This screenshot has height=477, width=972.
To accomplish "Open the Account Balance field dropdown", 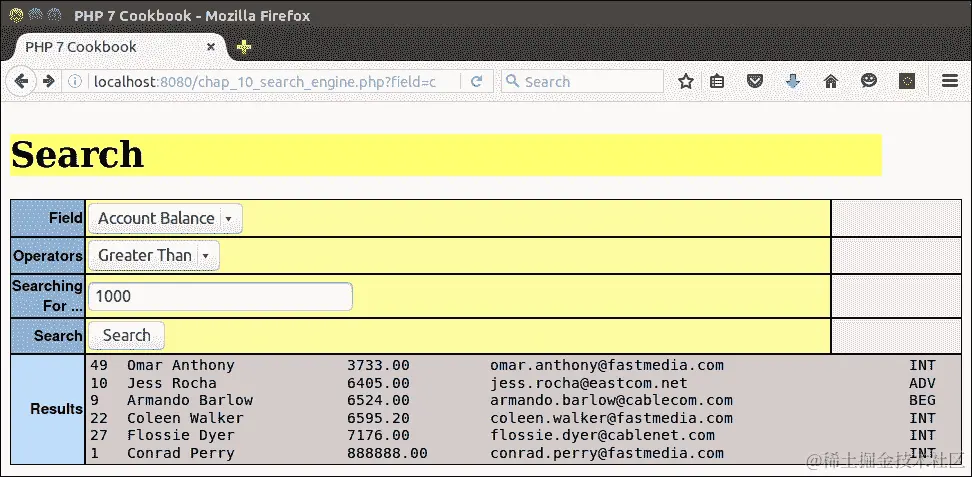I will tap(165, 218).
